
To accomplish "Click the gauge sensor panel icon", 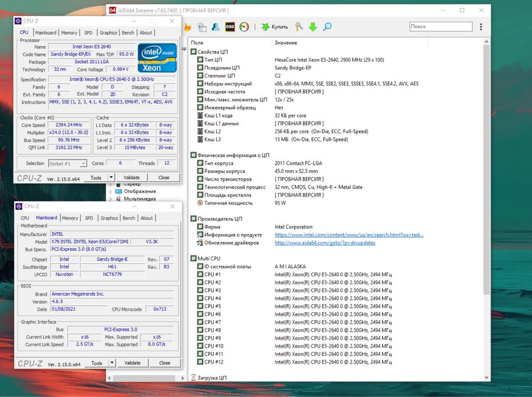I will click(244, 27).
